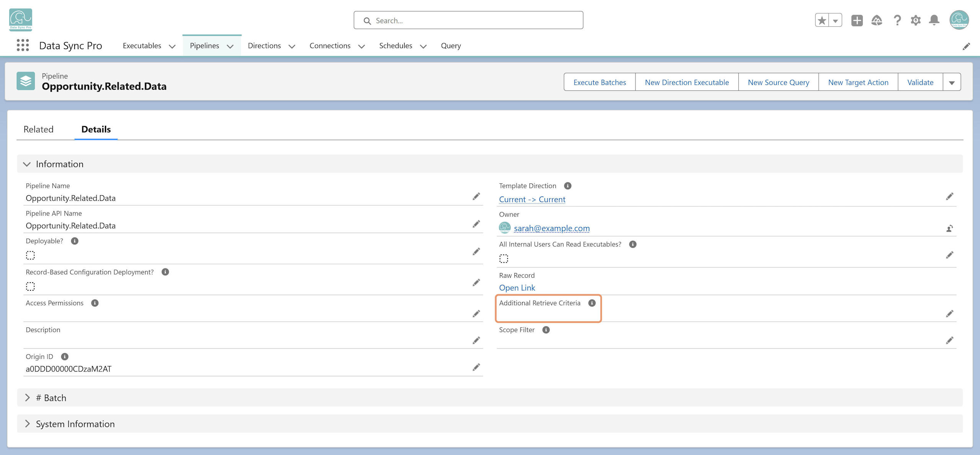Open the Connections tab dropdown chevron
Screen dimensions: 980x455
tap(361, 46)
